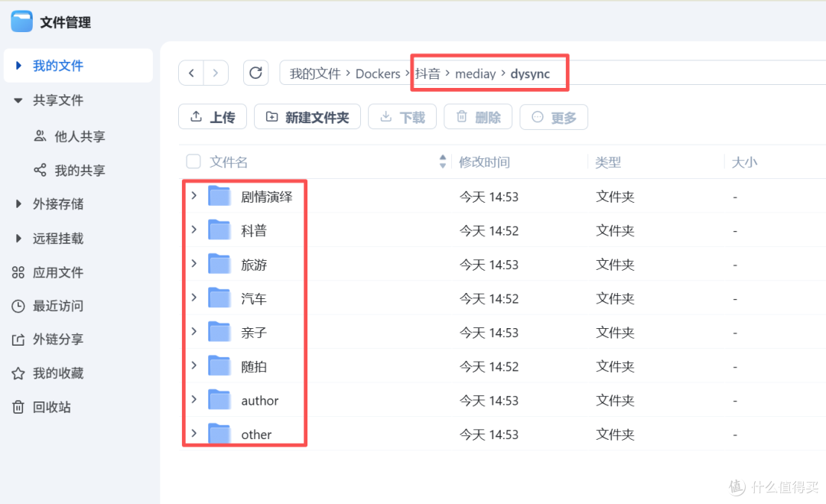
Task: Refresh the current folder listing
Action: [x=255, y=73]
